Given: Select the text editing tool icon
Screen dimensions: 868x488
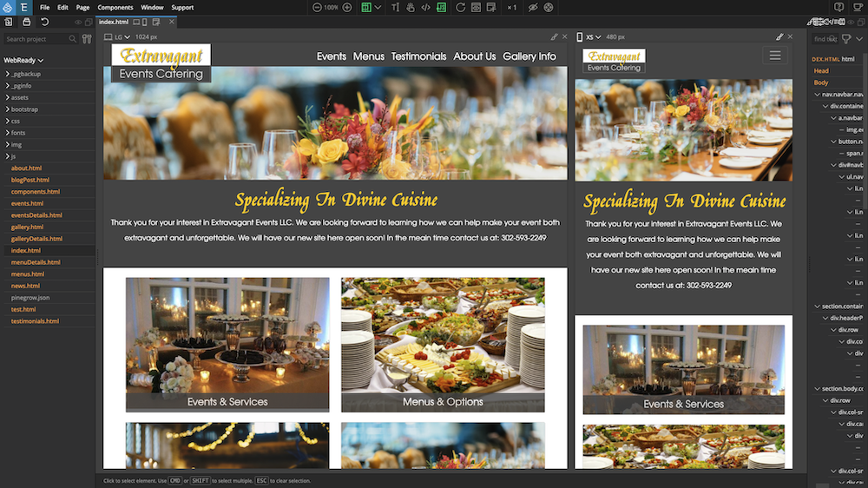Looking at the screenshot, I should pos(396,7).
